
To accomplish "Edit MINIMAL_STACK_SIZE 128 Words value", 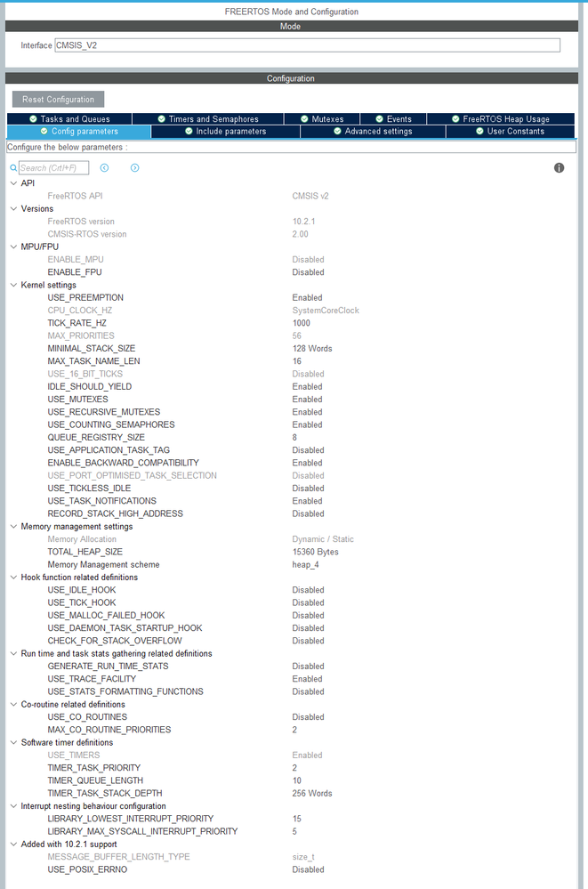I will (312, 349).
